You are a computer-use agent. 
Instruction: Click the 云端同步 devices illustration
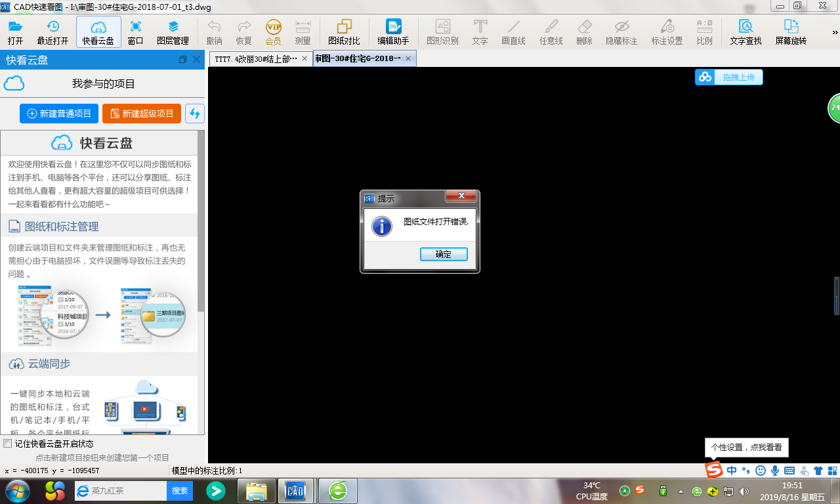pyautogui.click(x=146, y=407)
